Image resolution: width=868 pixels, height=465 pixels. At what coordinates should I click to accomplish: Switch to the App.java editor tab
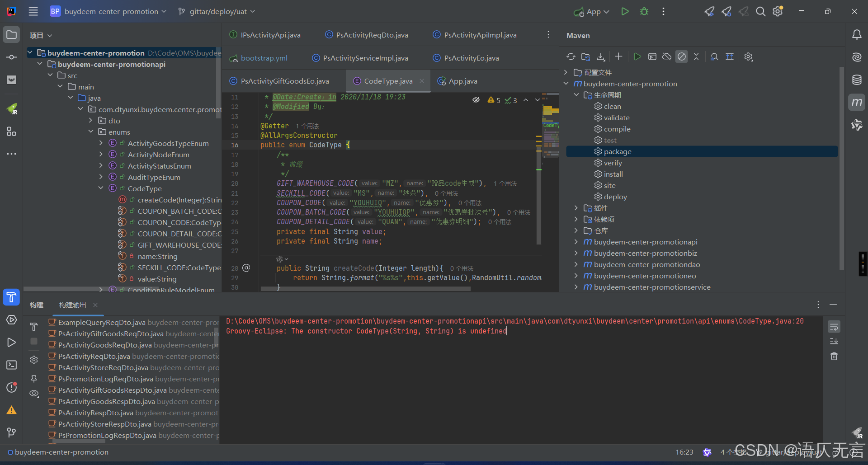click(462, 81)
